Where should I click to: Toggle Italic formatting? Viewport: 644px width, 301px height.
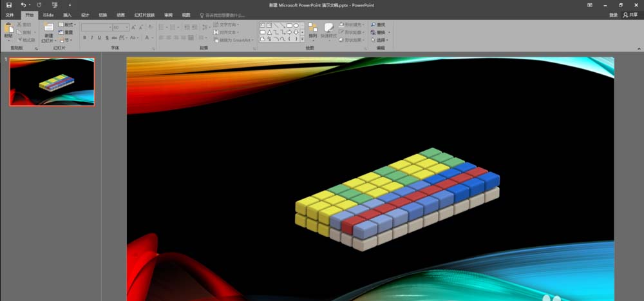[x=91, y=38]
